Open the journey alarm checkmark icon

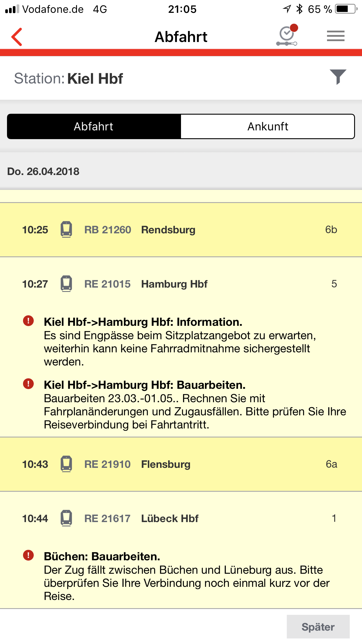point(287,36)
